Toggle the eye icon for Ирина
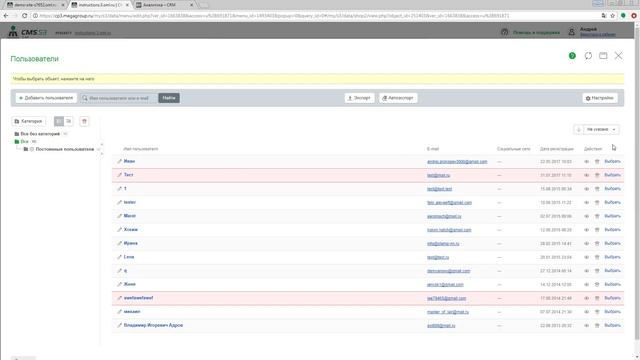The image size is (640, 360). pos(587,244)
